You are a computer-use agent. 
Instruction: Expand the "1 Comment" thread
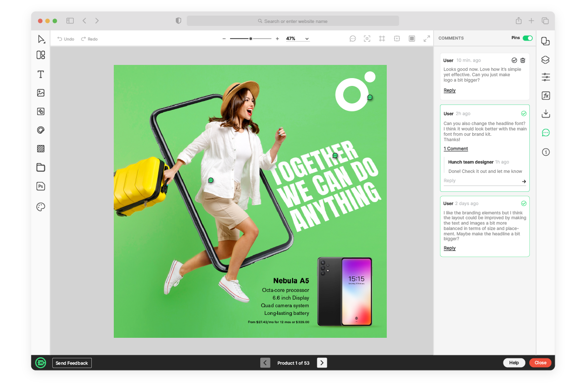click(x=456, y=148)
